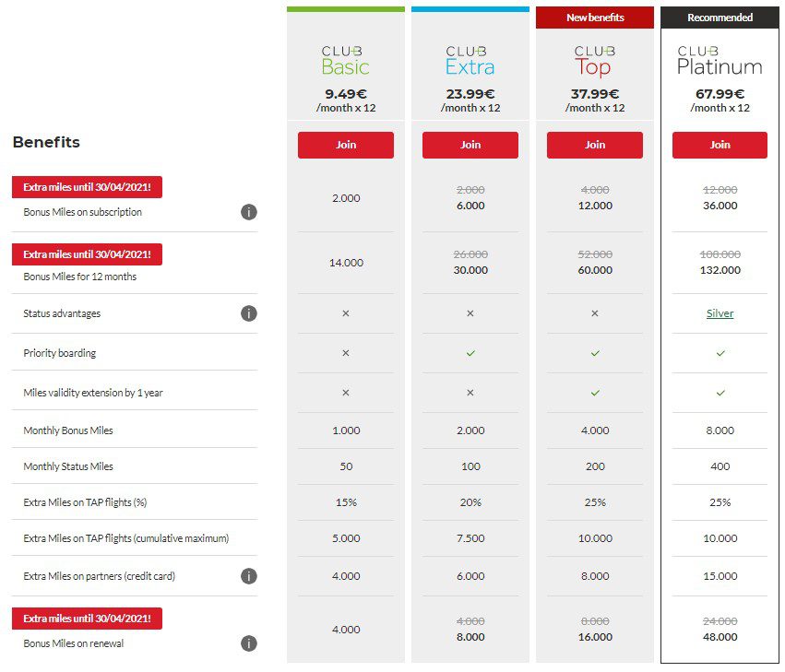Open the Silver status link
This screenshot has height=672, width=785.
click(x=720, y=313)
